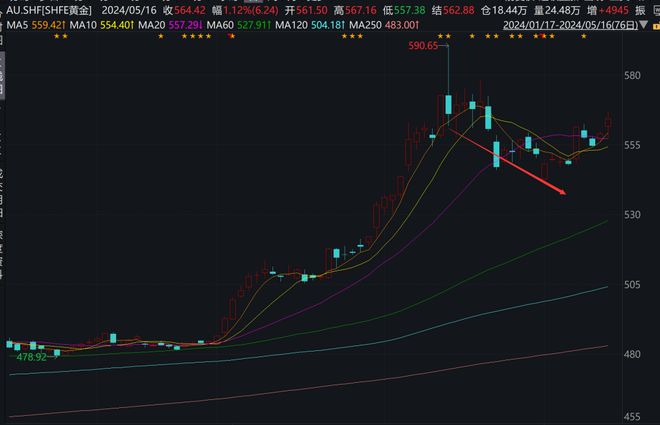Click the 478.92 lowest price label
Viewport: 660px width, 425px height.
coord(32,357)
